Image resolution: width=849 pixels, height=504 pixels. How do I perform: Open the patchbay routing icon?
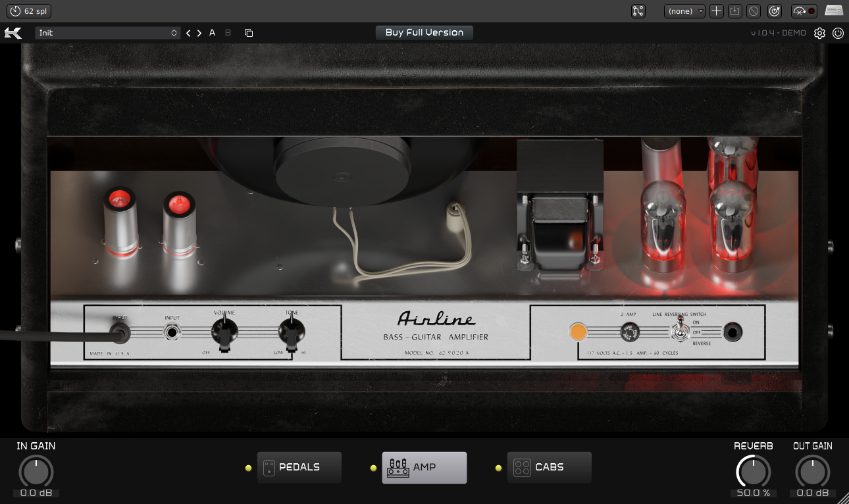pyautogui.click(x=638, y=11)
